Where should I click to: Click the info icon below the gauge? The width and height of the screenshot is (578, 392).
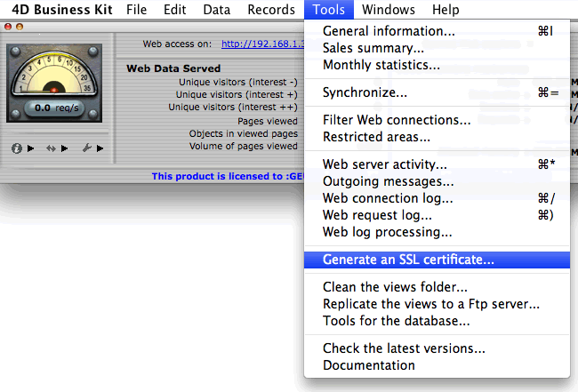(17, 148)
